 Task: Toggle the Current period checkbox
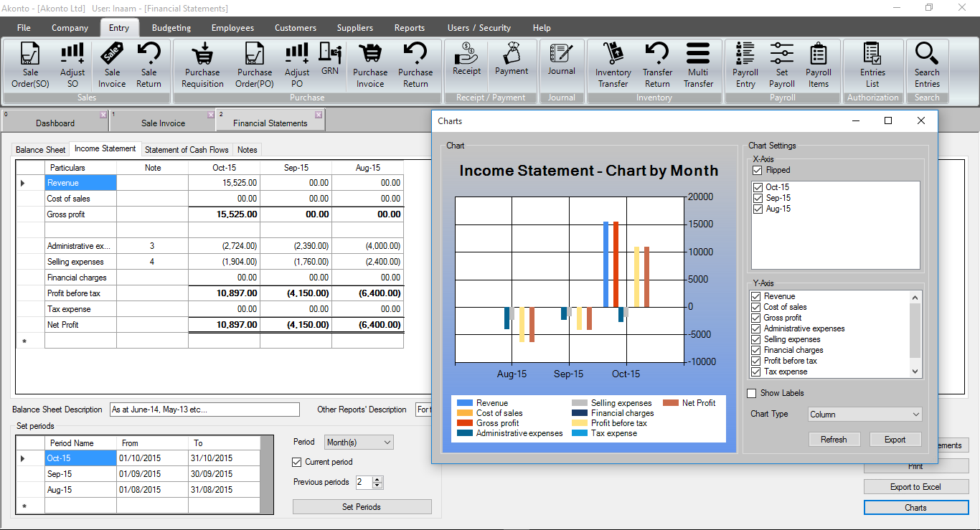point(298,462)
